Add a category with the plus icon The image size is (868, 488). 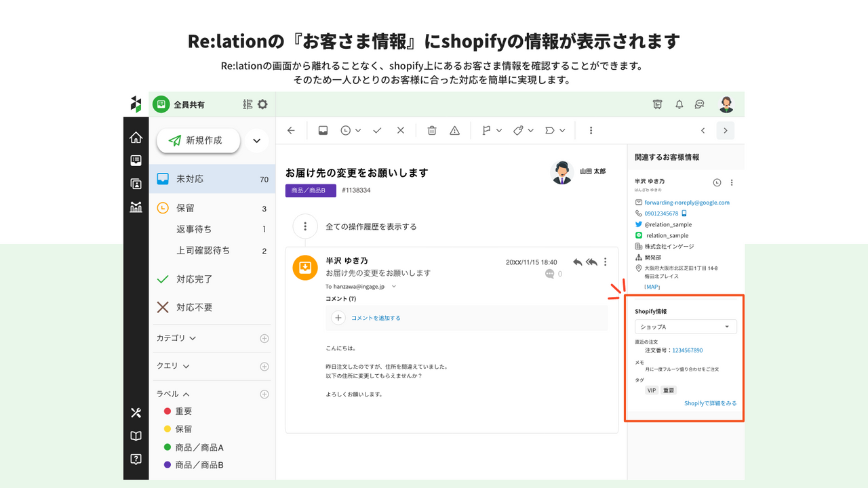pyautogui.click(x=264, y=338)
